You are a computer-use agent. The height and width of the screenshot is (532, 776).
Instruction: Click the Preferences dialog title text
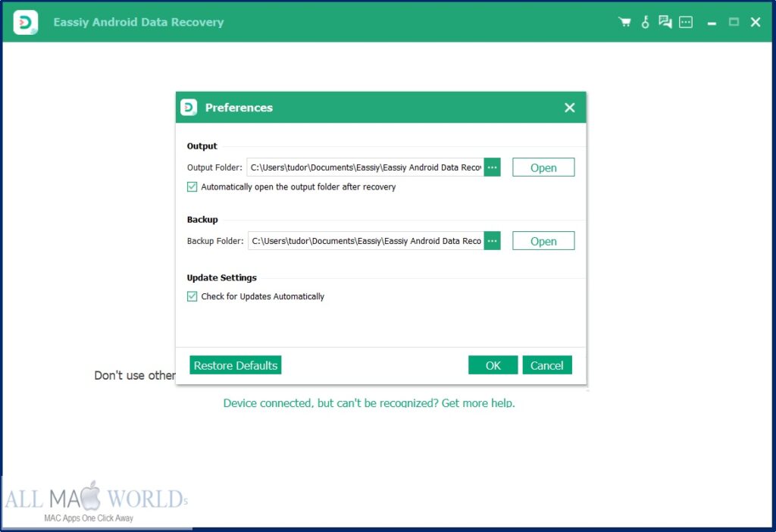click(239, 108)
